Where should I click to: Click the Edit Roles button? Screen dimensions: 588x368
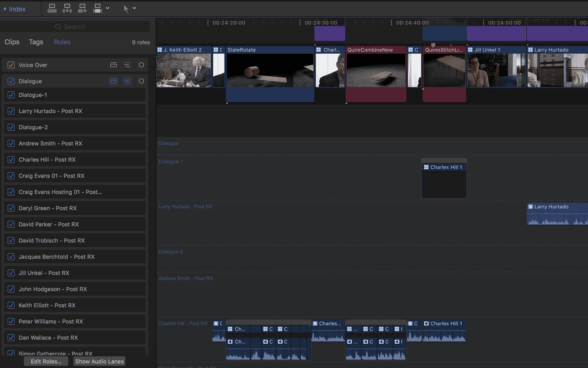pos(46,361)
